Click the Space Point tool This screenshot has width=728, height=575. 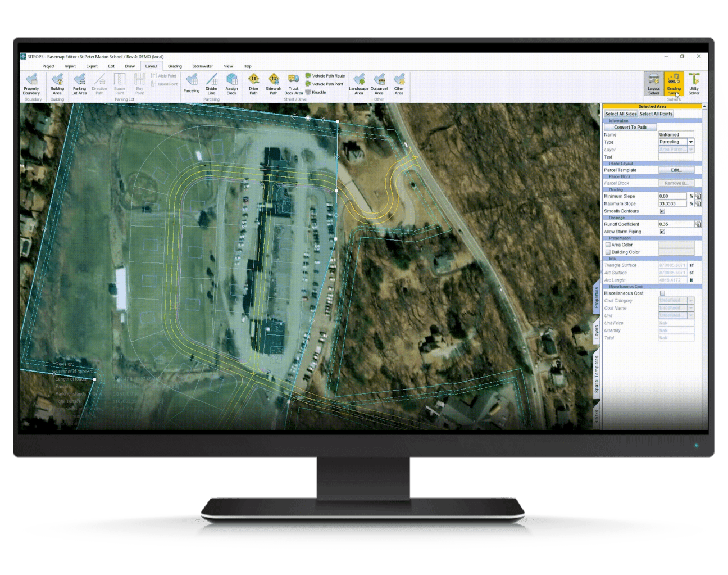pyautogui.click(x=120, y=84)
